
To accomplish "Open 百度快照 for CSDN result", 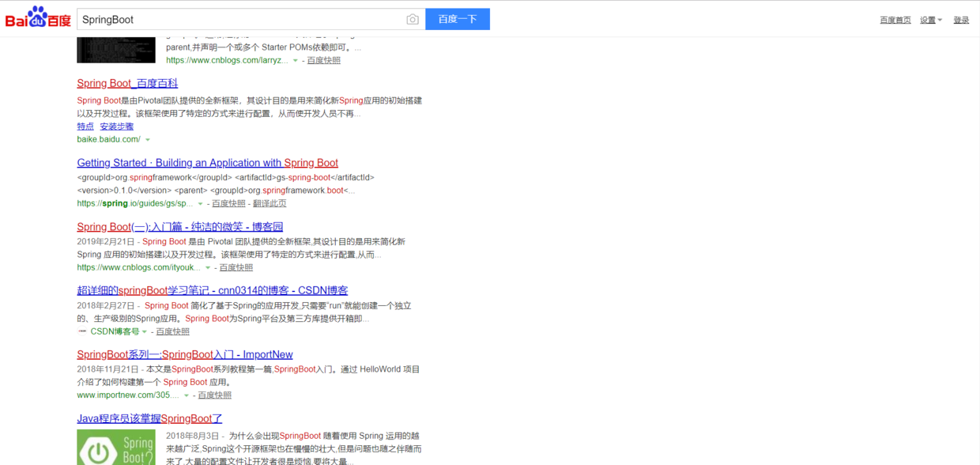I will pyautogui.click(x=172, y=331).
